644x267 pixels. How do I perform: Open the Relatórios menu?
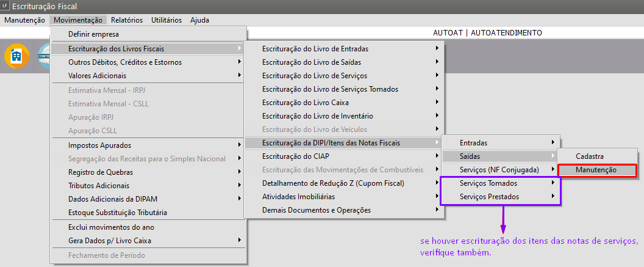[x=127, y=20]
